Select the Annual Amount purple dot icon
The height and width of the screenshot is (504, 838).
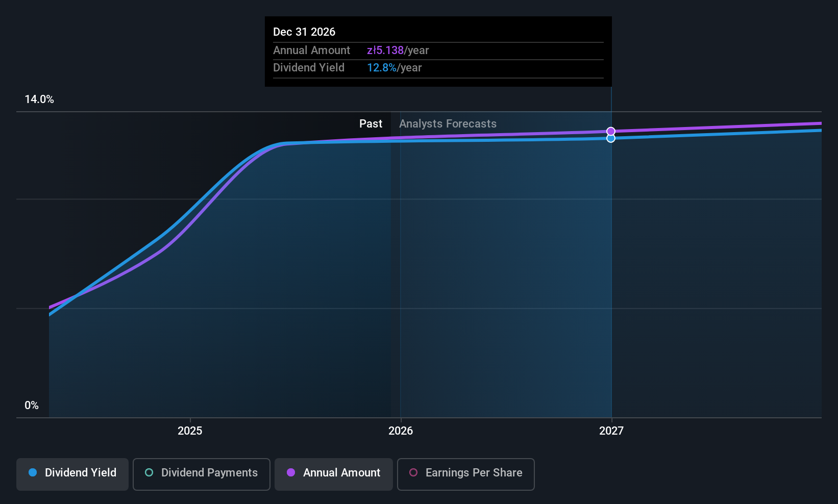click(291, 473)
